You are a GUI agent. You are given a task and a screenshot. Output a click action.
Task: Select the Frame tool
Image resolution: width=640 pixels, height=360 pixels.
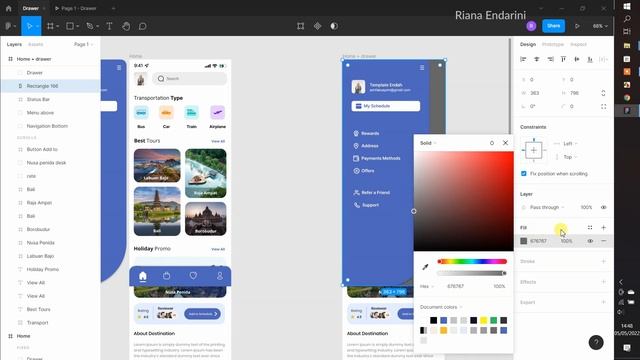50,26
